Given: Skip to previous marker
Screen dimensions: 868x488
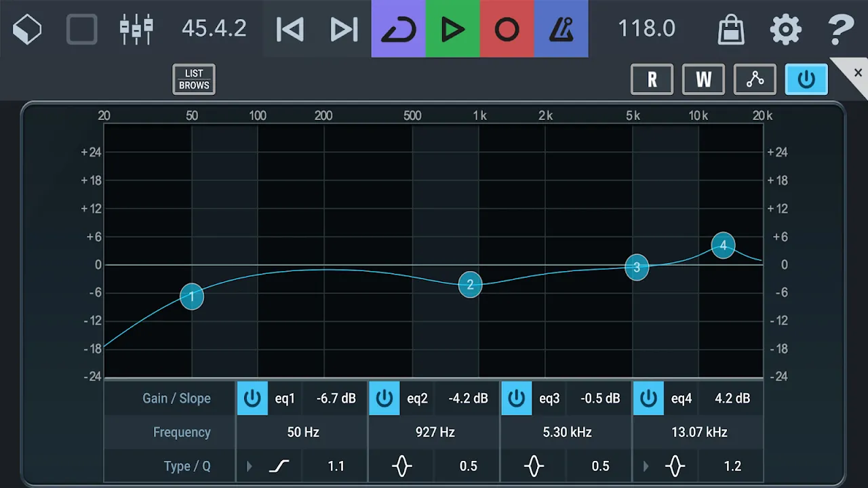Looking at the screenshot, I should click(290, 29).
